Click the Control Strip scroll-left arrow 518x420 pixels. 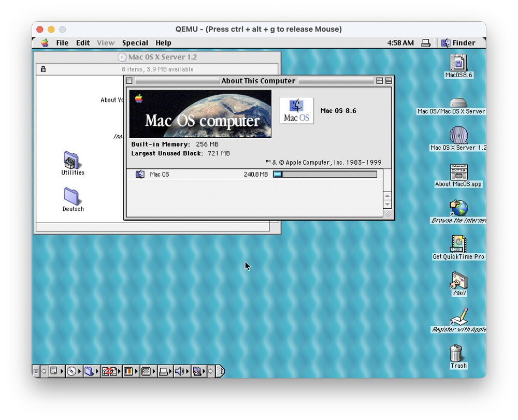pos(44,371)
